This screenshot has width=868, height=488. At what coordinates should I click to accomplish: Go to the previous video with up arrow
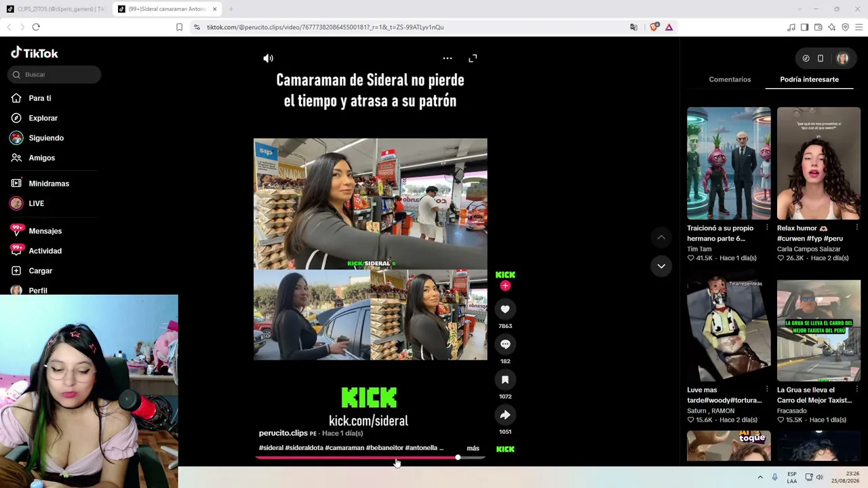tap(661, 237)
